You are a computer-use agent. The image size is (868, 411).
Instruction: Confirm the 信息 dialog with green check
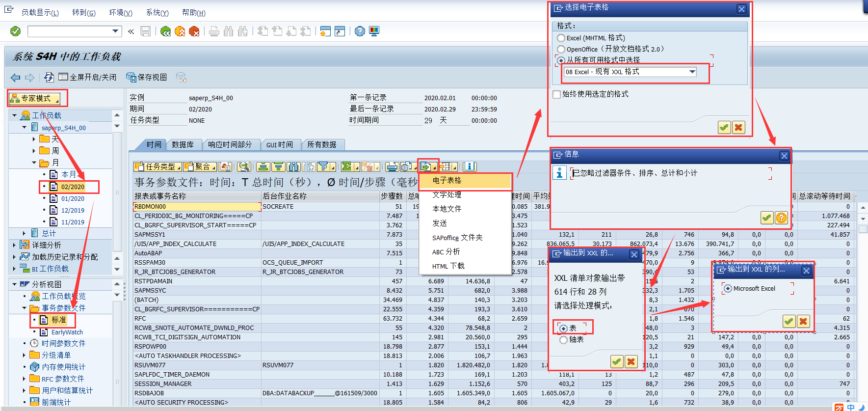[x=767, y=218]
